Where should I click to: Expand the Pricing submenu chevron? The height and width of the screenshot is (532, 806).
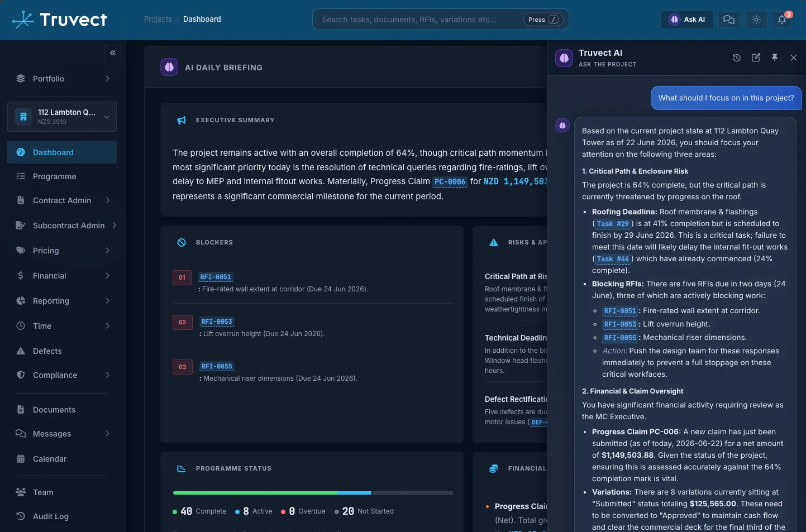(108, 251)
